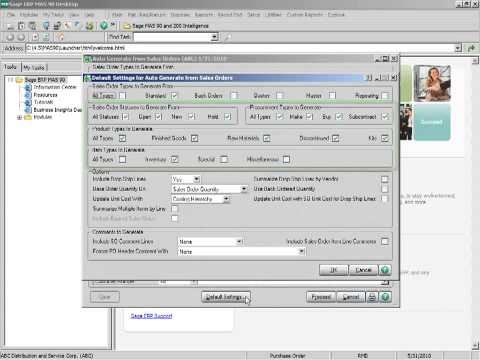Switch to the My Tasks tab

tap(34, 68)
